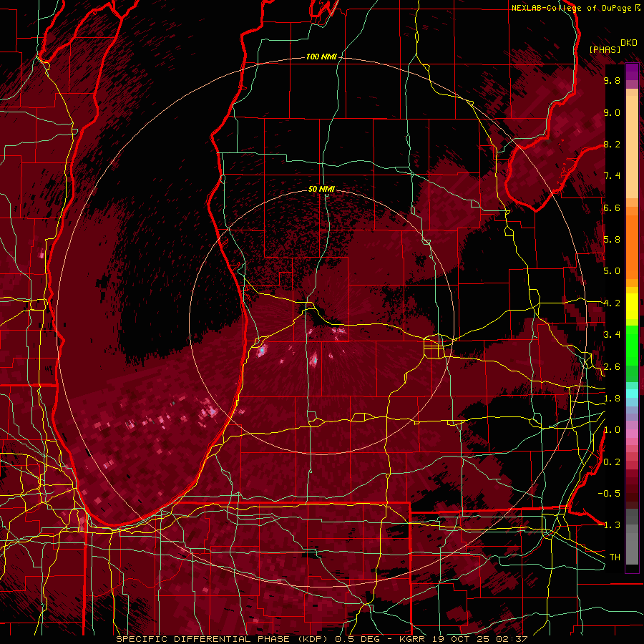Click the 8.2 scale value

612,144
